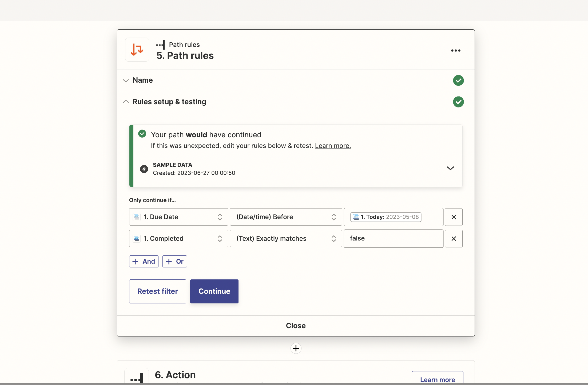Click Retest filter
Screen dimensions: 588x385
[157, 291]
